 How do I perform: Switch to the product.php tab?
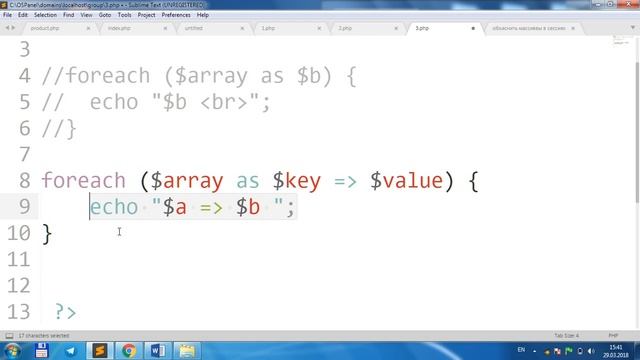(45, 29)
